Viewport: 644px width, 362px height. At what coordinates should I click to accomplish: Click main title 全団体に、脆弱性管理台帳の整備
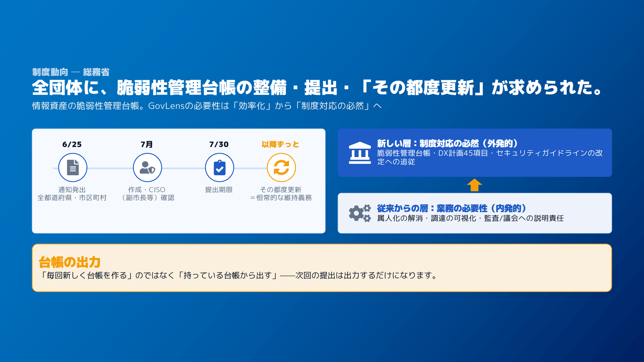317,88
